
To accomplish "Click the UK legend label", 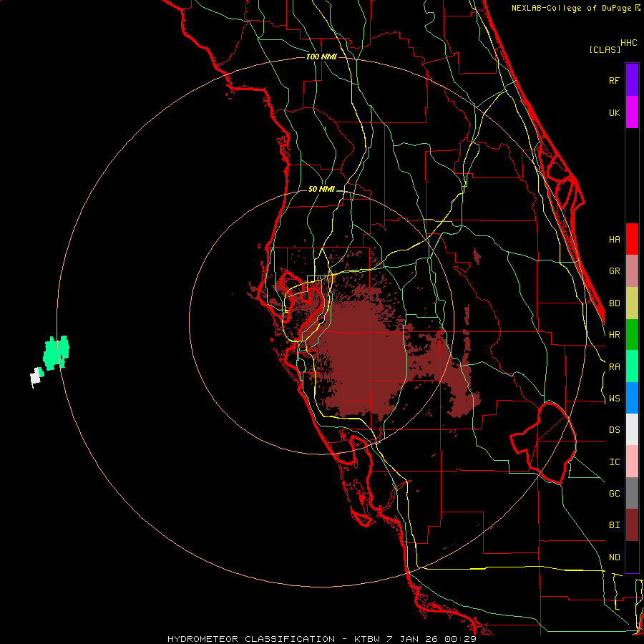I will point(614,112).
